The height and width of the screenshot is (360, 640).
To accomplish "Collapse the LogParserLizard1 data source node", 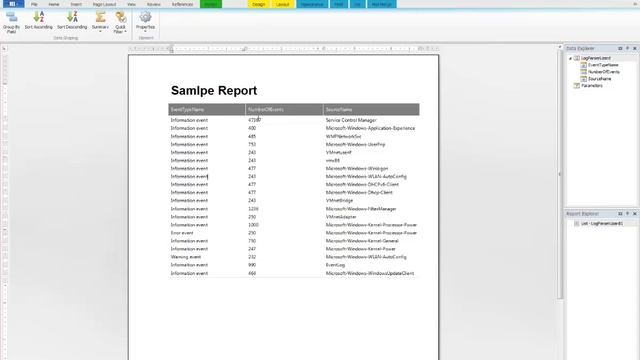I will point(570,58).
